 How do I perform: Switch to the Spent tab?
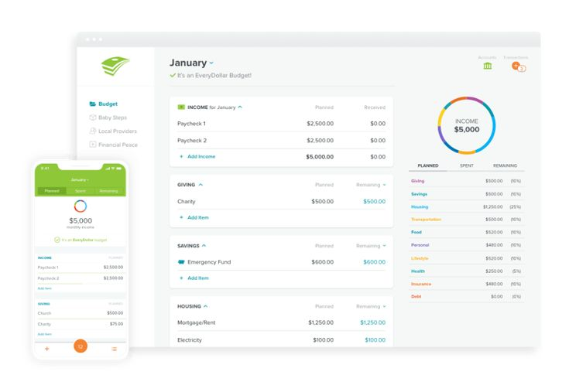coord(467,165)
